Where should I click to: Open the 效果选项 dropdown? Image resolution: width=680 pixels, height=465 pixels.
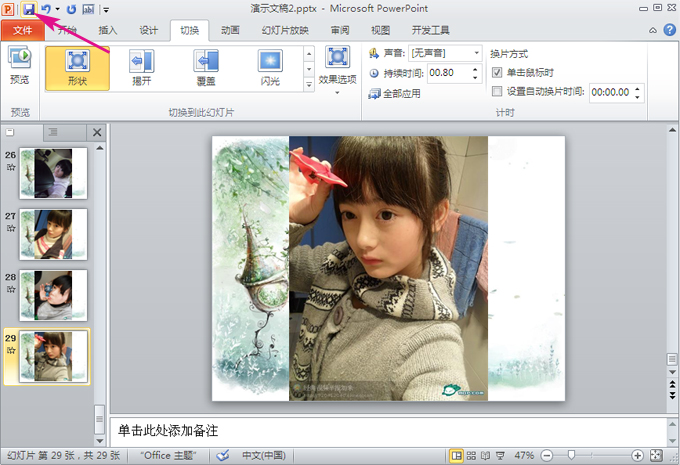[x=337, y=70]
